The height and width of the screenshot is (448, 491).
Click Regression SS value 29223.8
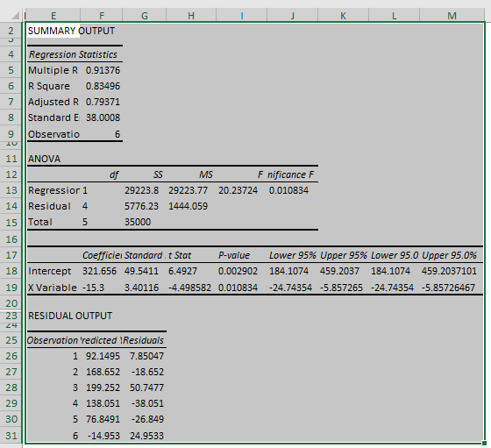[x=141, y=190]
